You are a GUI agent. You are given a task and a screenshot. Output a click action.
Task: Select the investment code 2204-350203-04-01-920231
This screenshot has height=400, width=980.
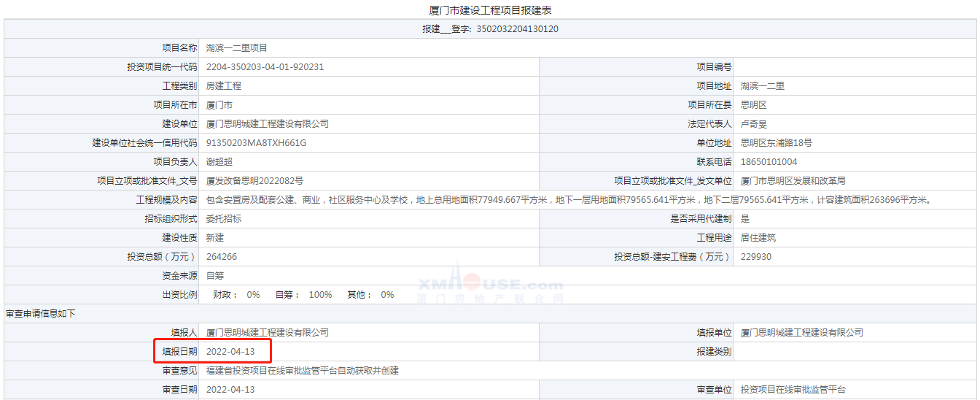pos(265,67)
